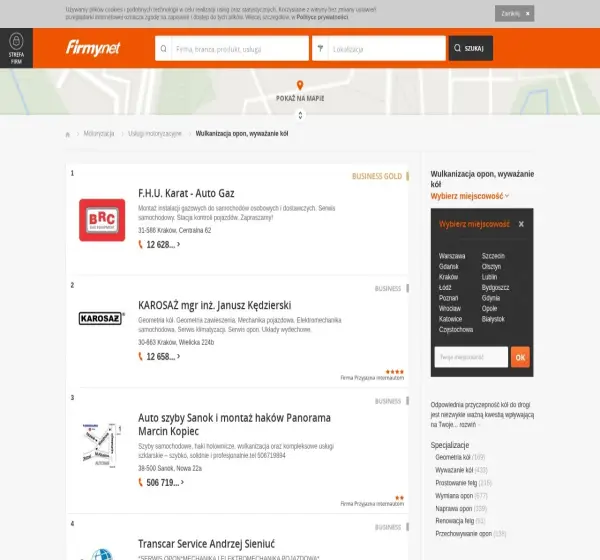The width and height of the screenshot is (600, 560).
Task: Click the Firmynet logo
Action: (93, 48)
